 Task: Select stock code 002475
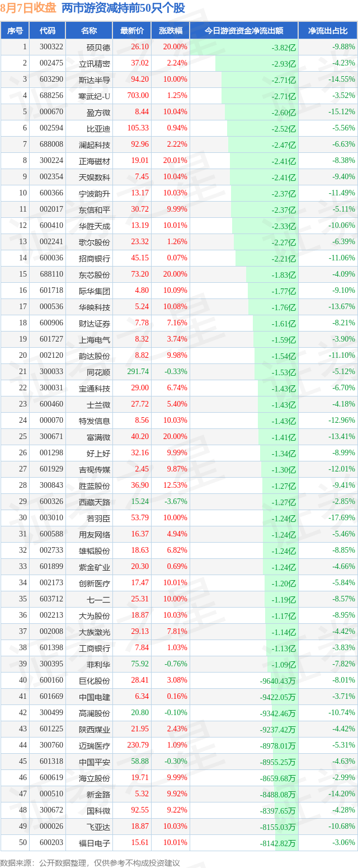[51, 63]
